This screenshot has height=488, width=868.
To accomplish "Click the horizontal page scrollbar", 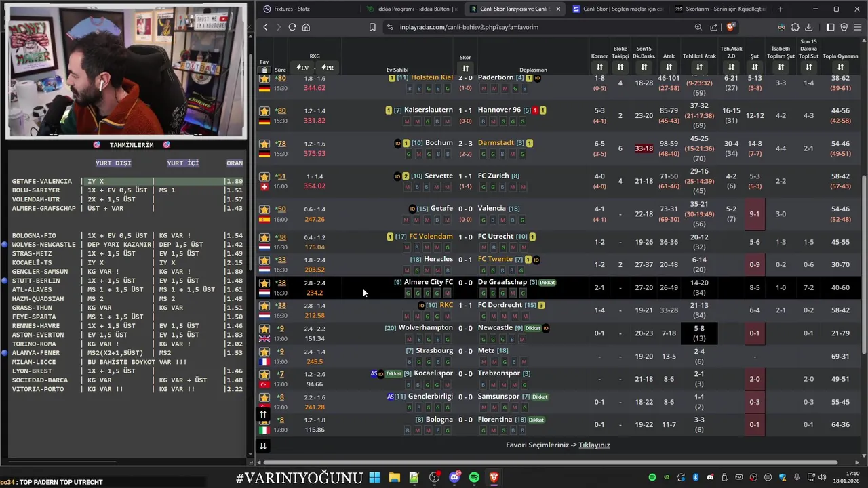I will (549, 463).
